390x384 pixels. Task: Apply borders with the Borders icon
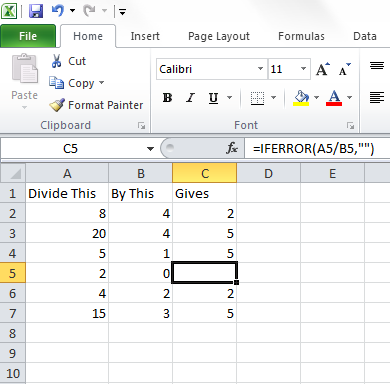click(x=257, y=98)
